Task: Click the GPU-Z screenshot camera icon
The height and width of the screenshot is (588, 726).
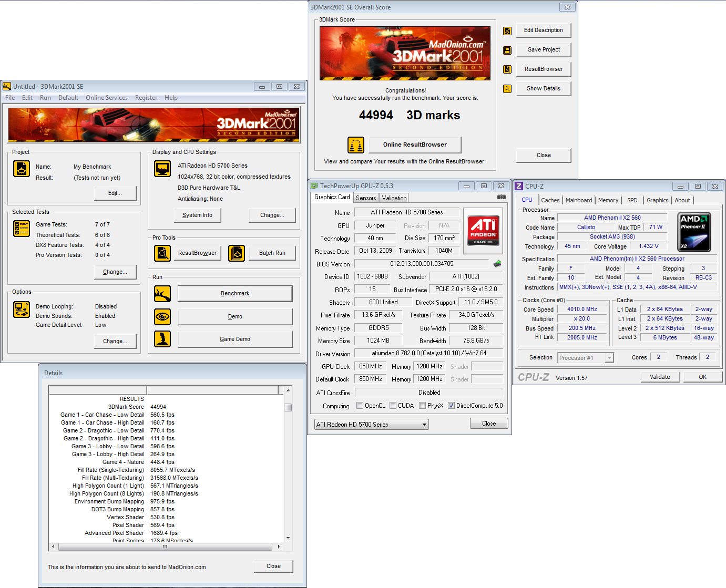Action: pos(502,197)
